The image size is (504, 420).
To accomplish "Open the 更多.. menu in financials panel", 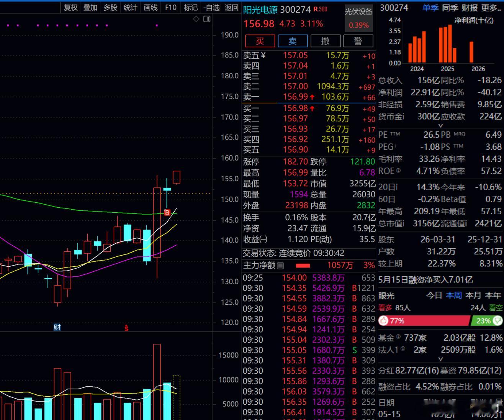I will coord(491,8).
